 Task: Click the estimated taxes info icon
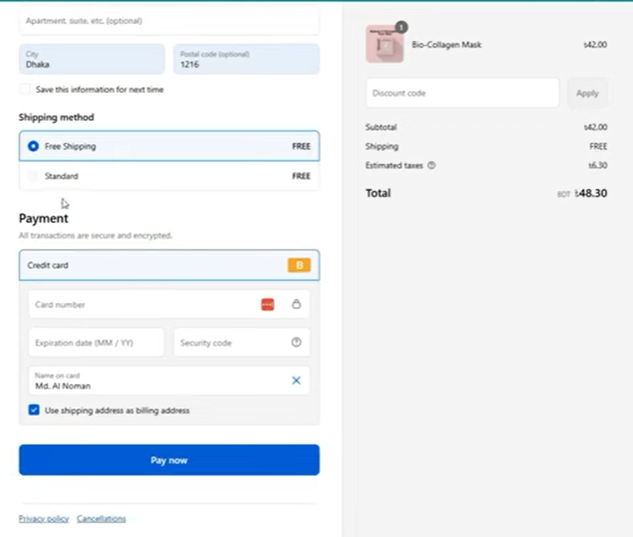click(x=431, y=165)
